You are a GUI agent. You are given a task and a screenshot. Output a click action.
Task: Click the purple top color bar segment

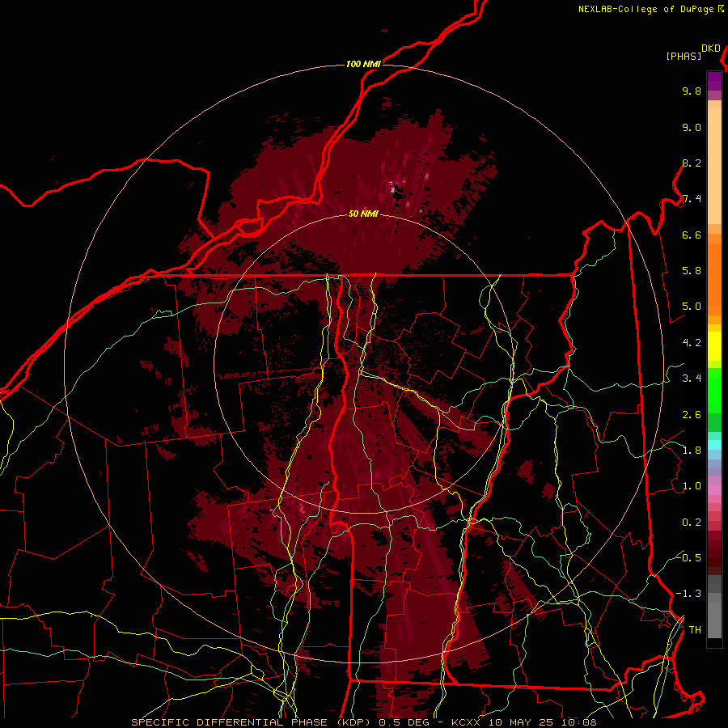[x=714, y=82]
